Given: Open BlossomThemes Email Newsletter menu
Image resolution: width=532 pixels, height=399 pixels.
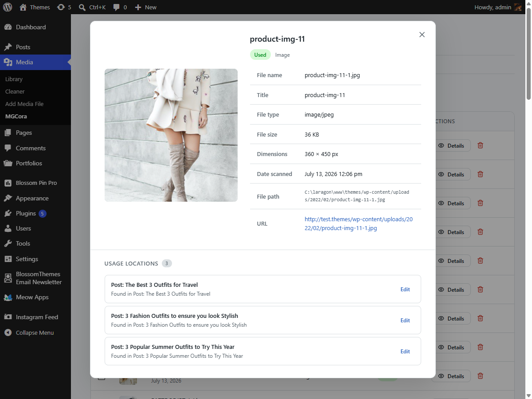Looking at the screenshot, I should coord(35,278).
